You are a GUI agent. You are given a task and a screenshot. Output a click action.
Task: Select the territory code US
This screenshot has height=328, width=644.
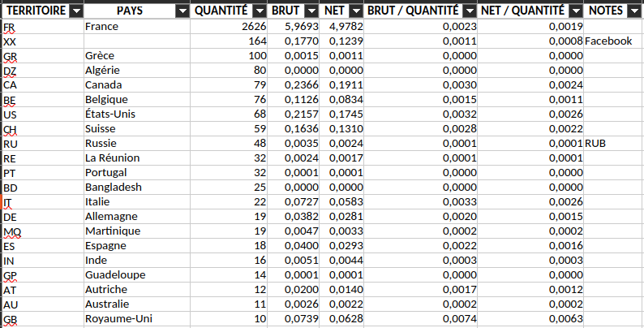(x=42, y=114)
